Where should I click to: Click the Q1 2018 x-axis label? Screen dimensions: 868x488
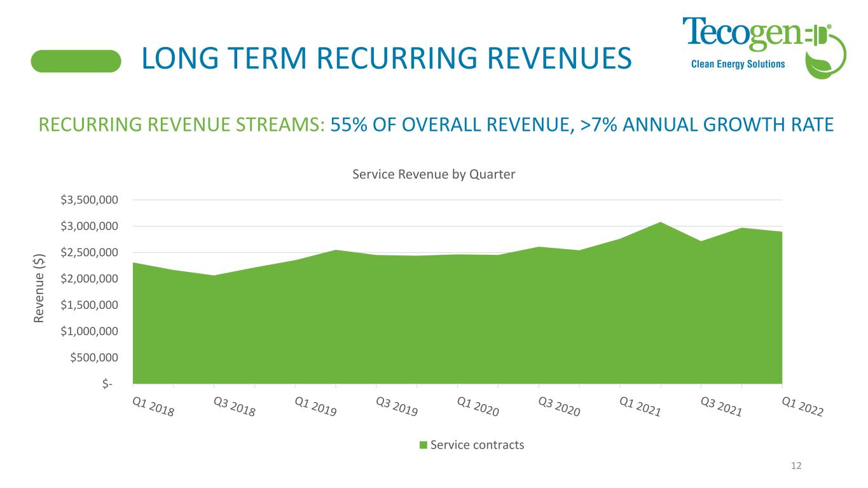[153, 407]
